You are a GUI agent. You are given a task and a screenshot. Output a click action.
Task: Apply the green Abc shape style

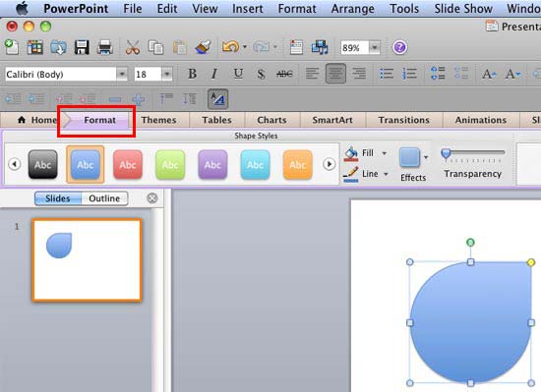pos(170,165)
